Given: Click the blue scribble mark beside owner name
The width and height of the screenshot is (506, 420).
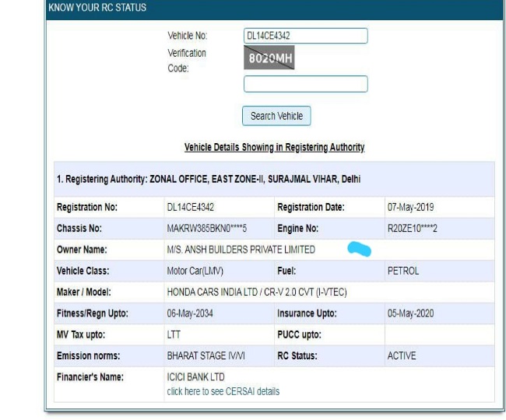Looking at the screenshot, I should coord(357,250).
